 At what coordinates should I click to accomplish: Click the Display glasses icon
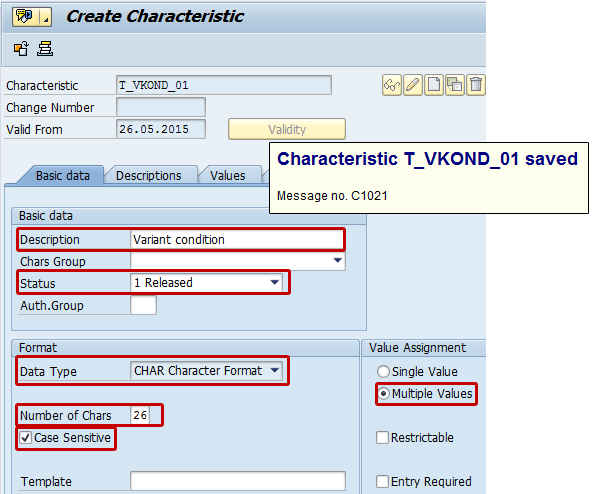[x=392, y=85]
